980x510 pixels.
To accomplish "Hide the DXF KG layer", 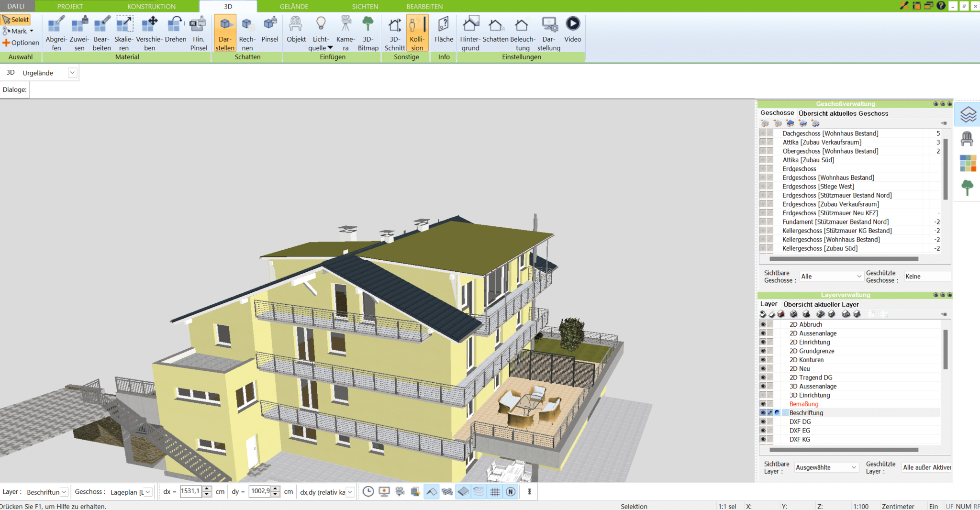I will 763,439.
